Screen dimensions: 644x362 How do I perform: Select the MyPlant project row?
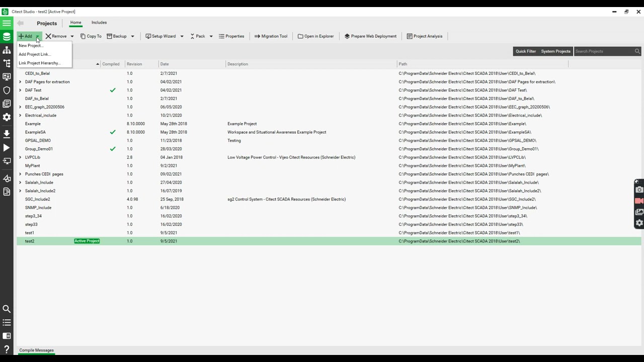[329, 166]
